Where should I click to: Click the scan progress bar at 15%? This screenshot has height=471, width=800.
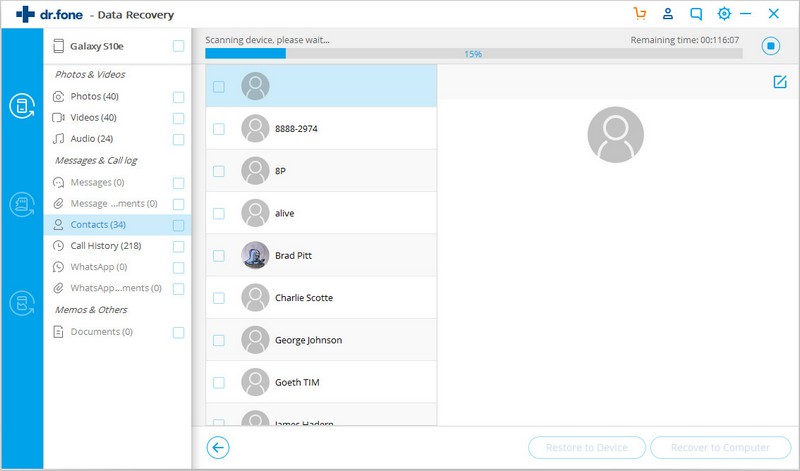click(473, 54)
